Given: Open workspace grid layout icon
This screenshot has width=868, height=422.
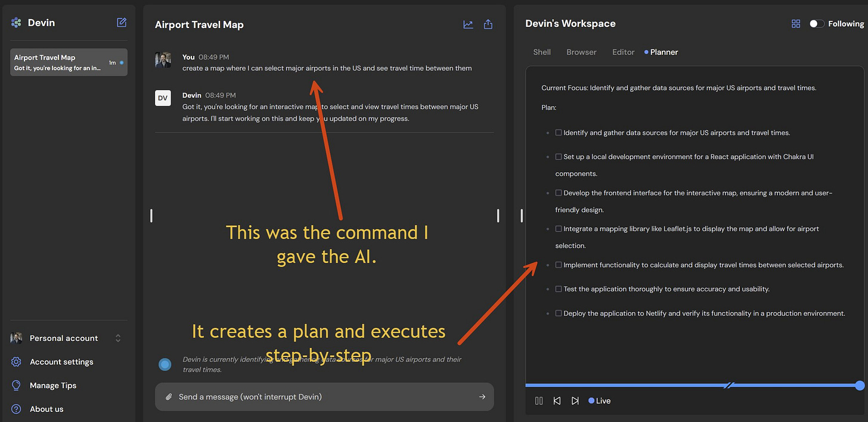Looking at the screenshot, I should point(796,24).
